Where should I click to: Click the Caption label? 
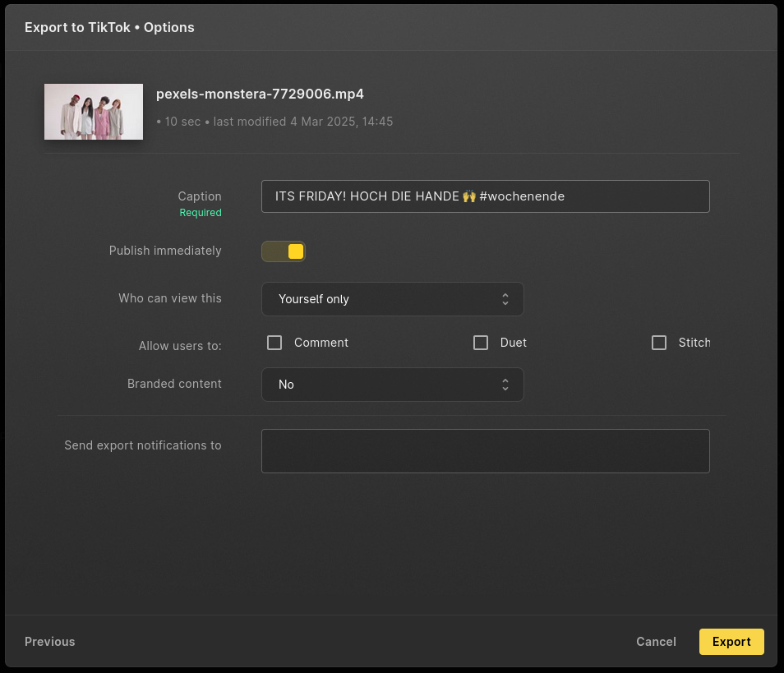point(200,196)
